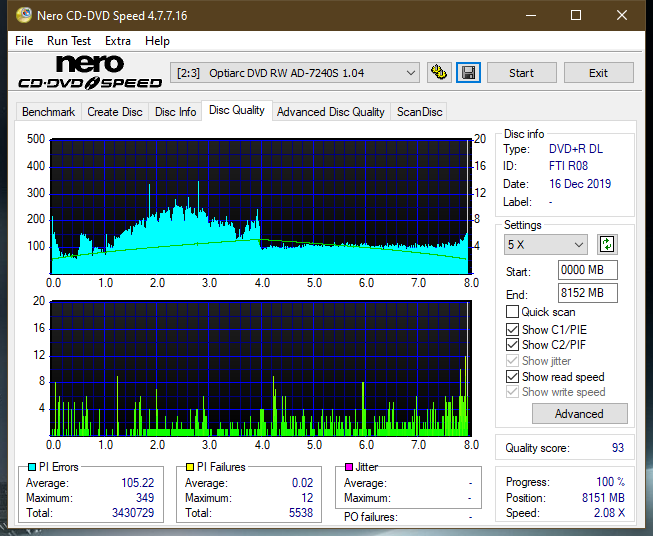The width and height of the screenshot is (653, 536).
Task: Click the yellow PI Failures legend swatch
Action: (x=190, y=467)
